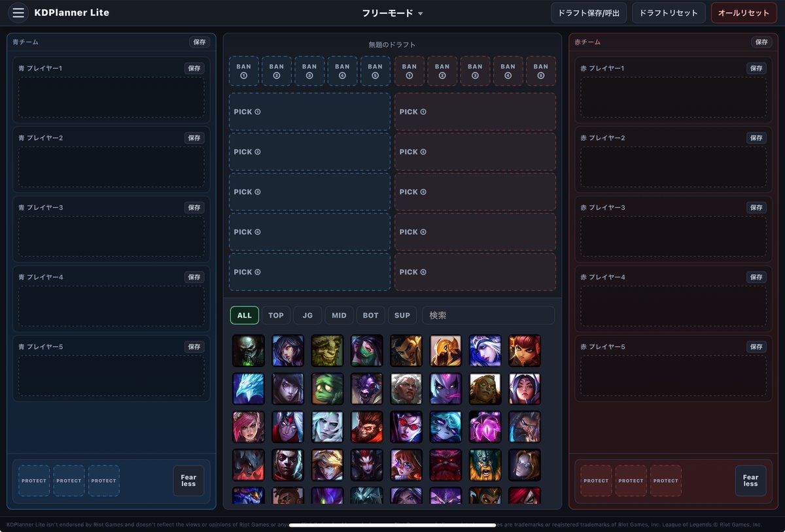
Task: Save 青 プレイヤー3 champion pool
Action: click(x=194, y=207)
